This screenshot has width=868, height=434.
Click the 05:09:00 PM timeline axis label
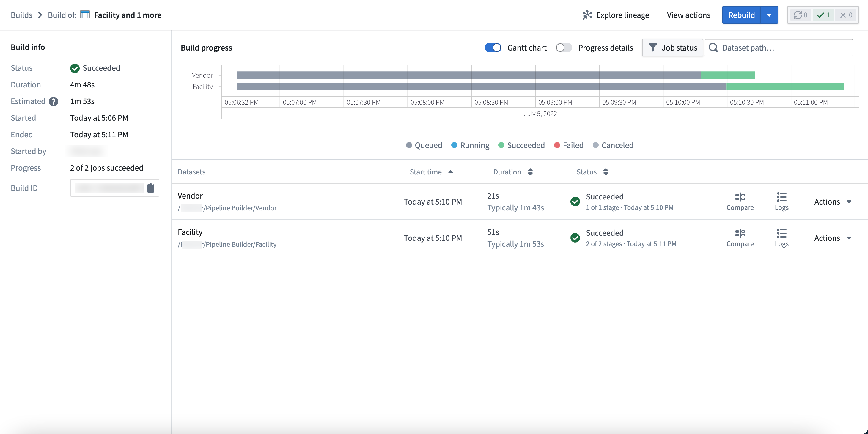click(x=555, y=102)
